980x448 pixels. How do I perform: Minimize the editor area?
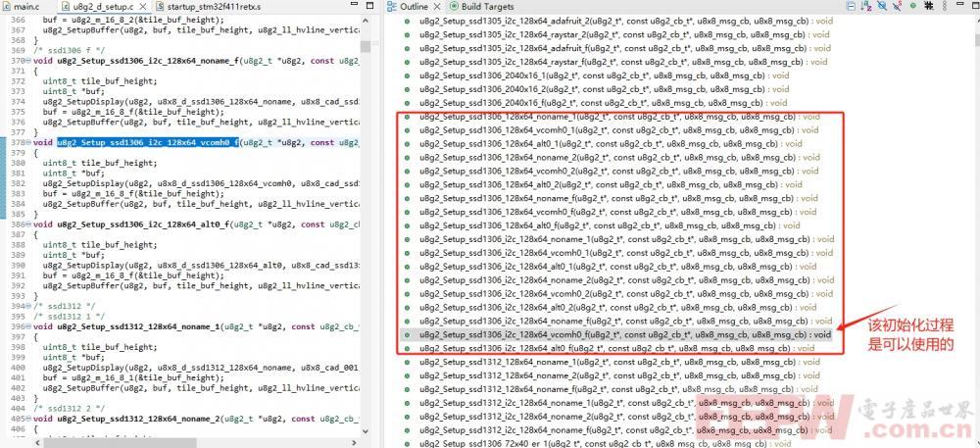pyautogui.click(x=355, y=4)
